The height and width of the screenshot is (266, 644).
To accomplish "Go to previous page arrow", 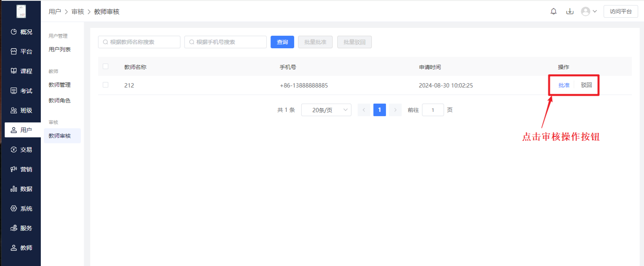I will pos(364,110).
